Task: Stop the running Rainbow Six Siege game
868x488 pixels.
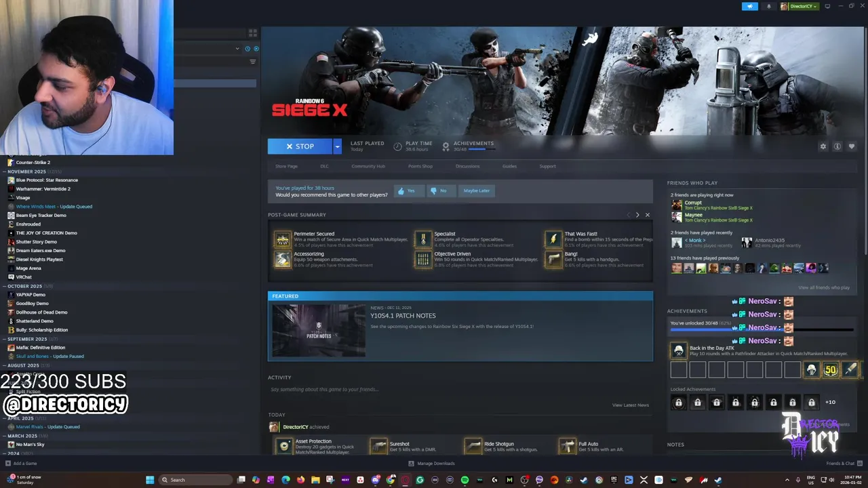Action: click(x=300, y=146)
